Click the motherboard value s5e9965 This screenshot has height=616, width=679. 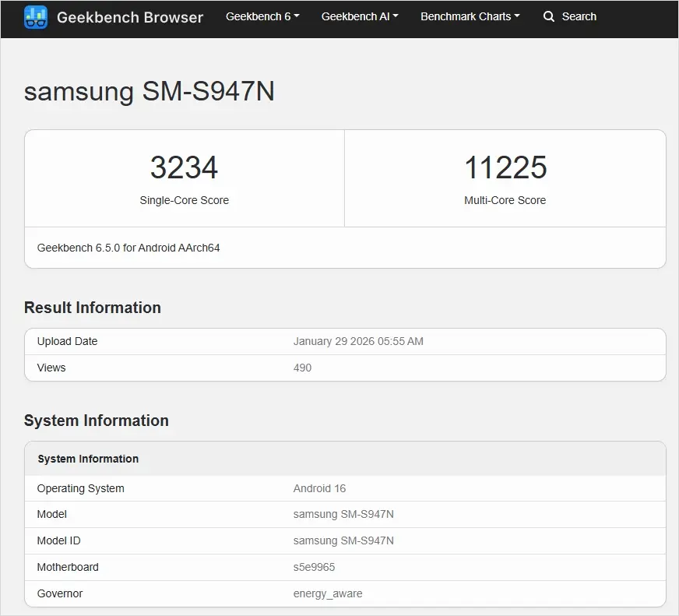[314, 567]
